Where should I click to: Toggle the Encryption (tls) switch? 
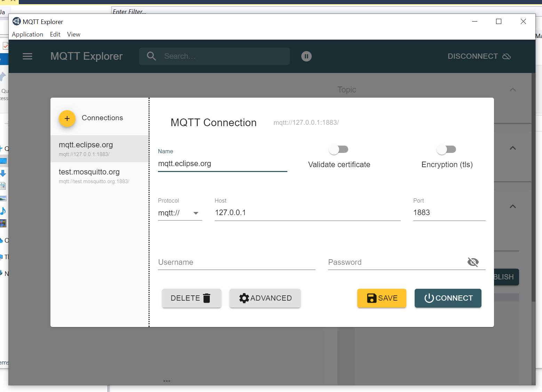pyautogui.click(x=446, y=149)
